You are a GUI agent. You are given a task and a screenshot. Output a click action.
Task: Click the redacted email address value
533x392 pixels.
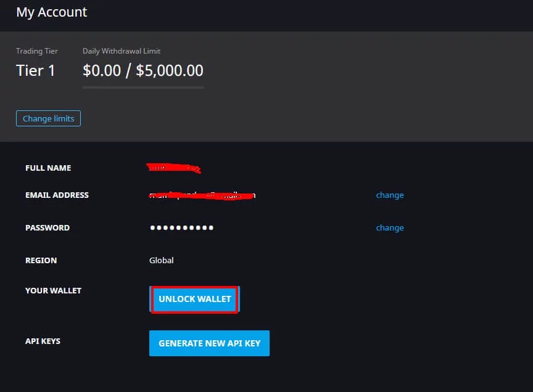(202, 195)
